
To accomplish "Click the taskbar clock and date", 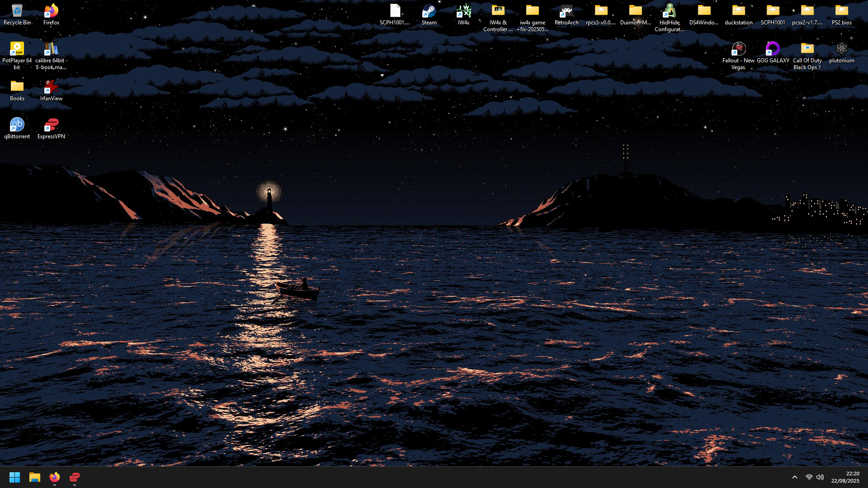I will 845,477.
